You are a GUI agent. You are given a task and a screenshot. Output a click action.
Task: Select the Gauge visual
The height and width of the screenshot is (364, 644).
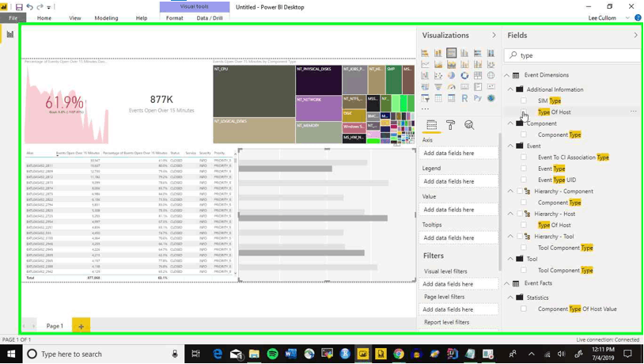point(452,87)
